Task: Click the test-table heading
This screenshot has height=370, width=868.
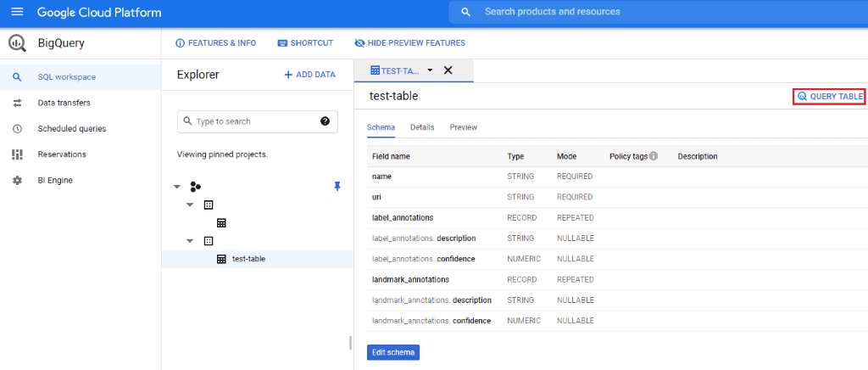Action: [393, 96]
